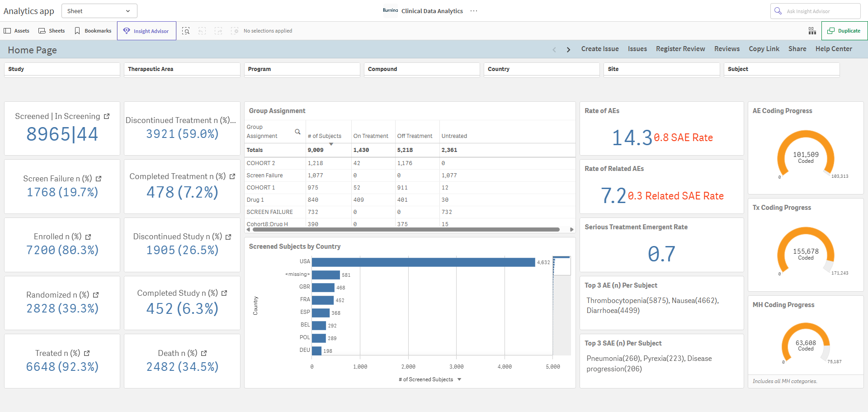Click the Create Issue link
Image resolution: width=868 pixels, height=412 pixels.
(x=600, y=49)
